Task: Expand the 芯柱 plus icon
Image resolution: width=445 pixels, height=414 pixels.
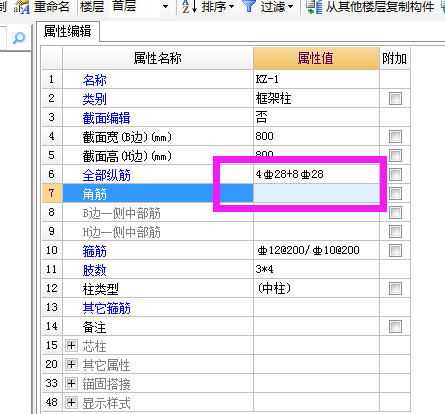Action: coord(71,345)
